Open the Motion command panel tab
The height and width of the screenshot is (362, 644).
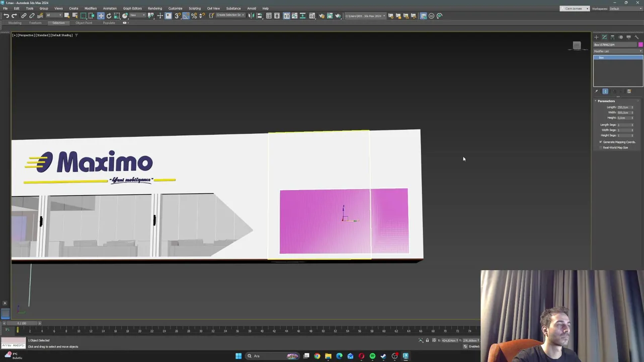(x=620, y=37)
